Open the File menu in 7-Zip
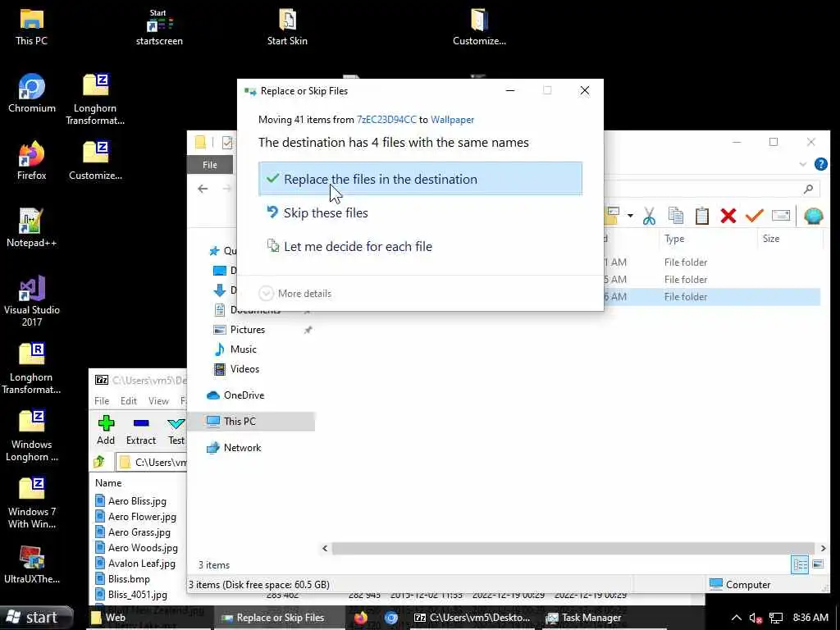Viewport: 840px width, 630px height. click(x=101, y=400)
